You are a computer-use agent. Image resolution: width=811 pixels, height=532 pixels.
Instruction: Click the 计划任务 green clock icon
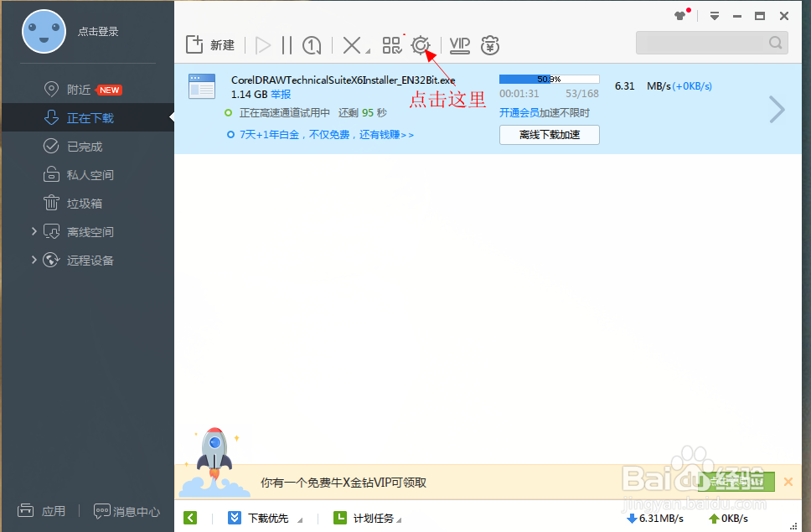pos(340,518)
